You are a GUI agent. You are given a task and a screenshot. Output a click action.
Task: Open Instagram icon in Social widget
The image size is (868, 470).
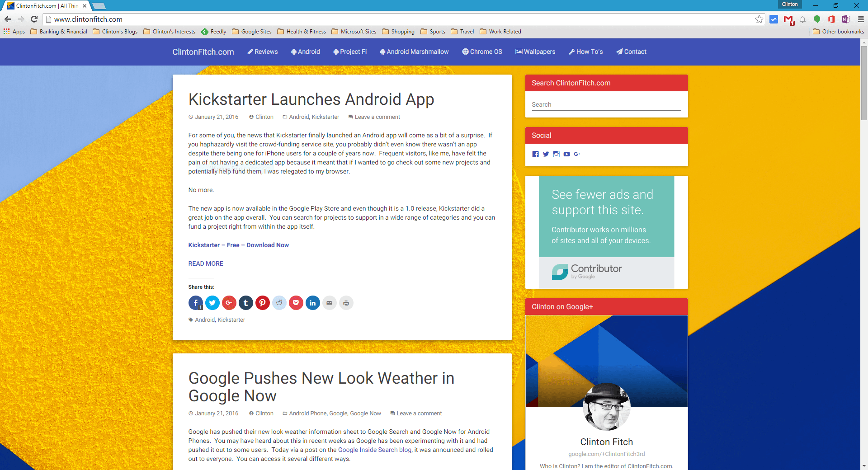coord(556,154)
